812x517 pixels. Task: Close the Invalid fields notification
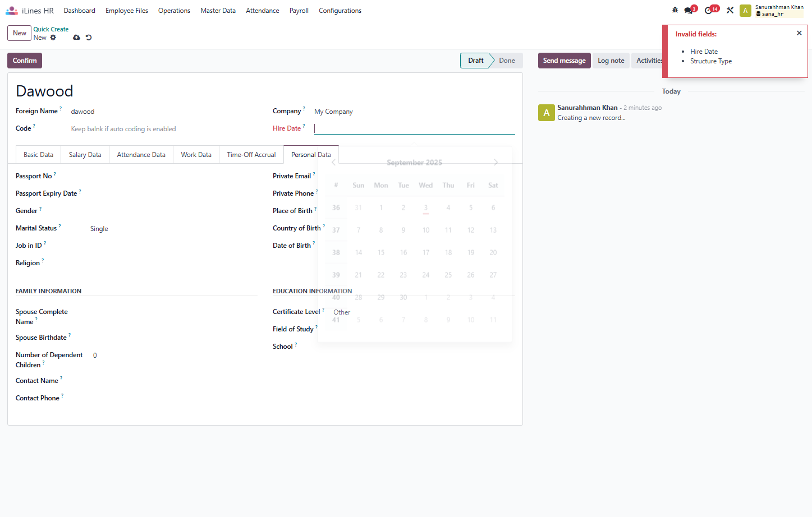coord(799,33)
